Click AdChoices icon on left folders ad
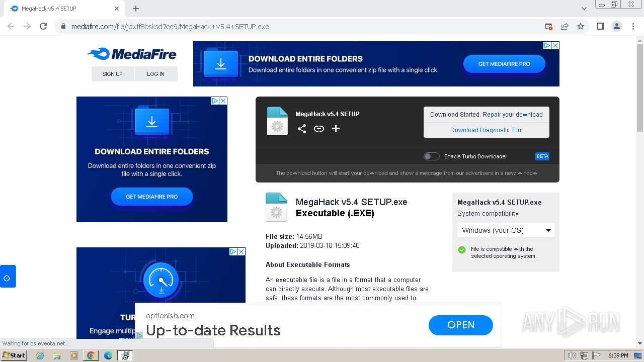644x362 pixels. click(215, 101)
